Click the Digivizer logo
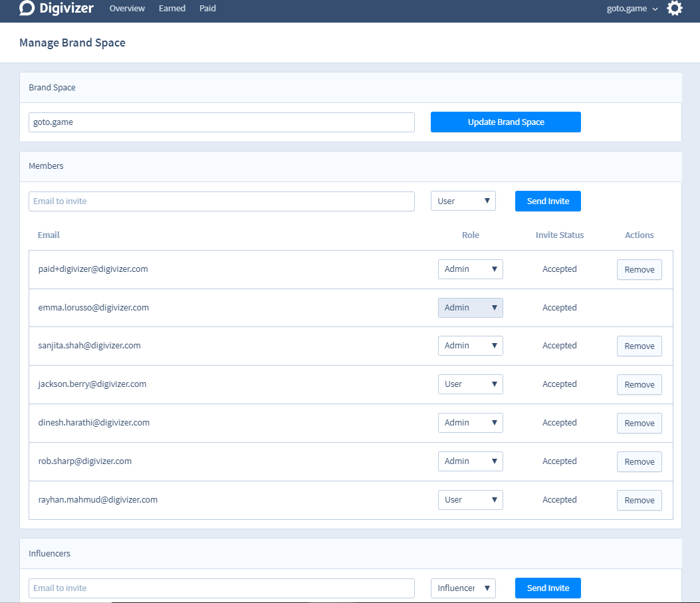 coord(57,9)
